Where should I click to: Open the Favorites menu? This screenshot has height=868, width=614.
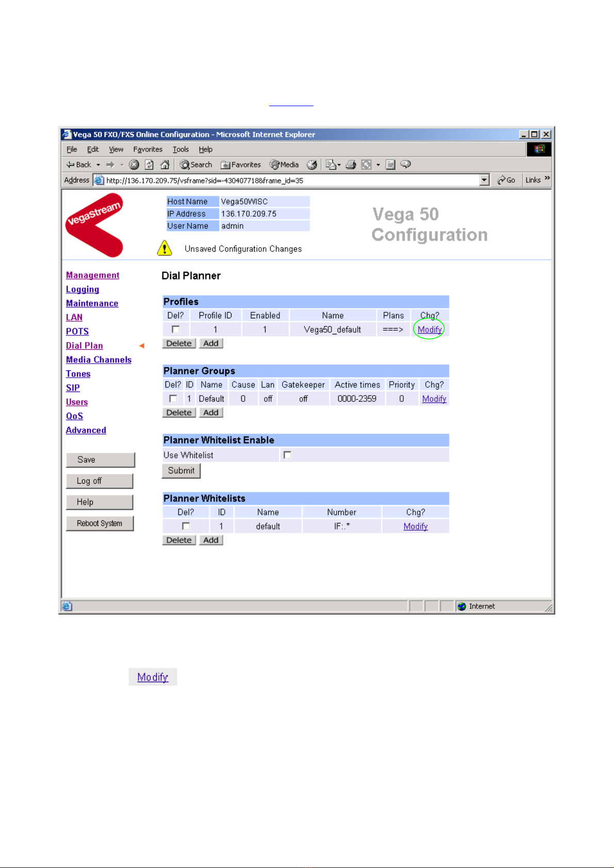click(148, 149)
